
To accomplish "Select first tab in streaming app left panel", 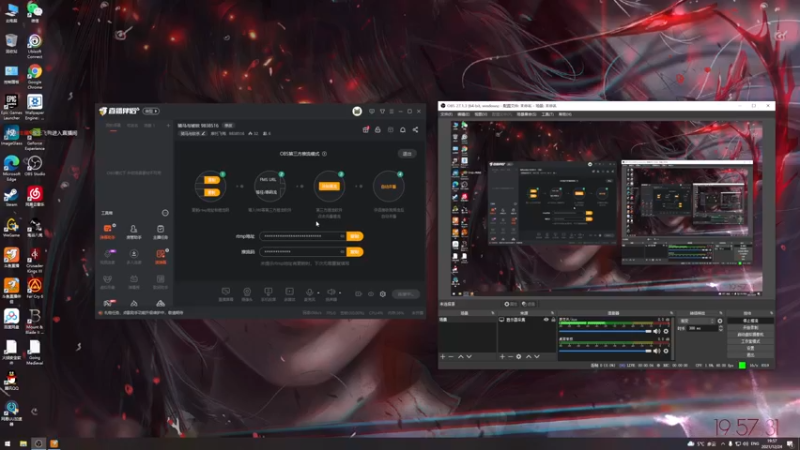I will (113, 126).
